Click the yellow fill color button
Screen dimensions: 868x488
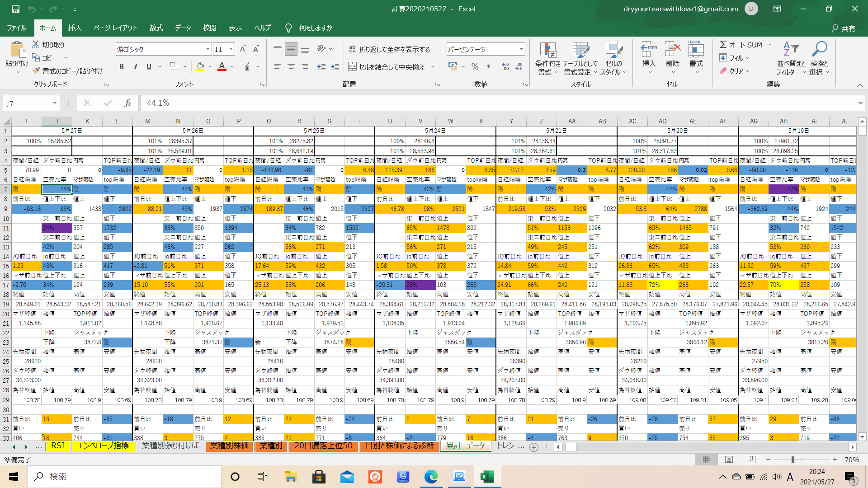tap(200, 67)
